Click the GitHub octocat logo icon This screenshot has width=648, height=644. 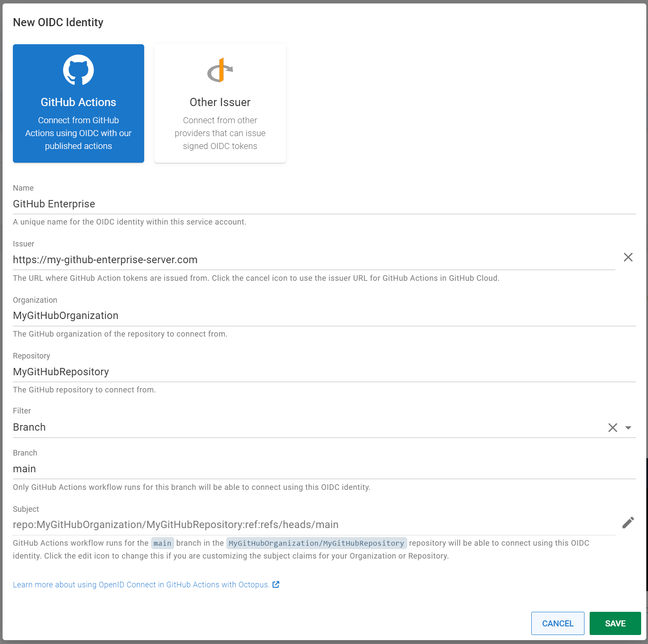pos(78,70)
